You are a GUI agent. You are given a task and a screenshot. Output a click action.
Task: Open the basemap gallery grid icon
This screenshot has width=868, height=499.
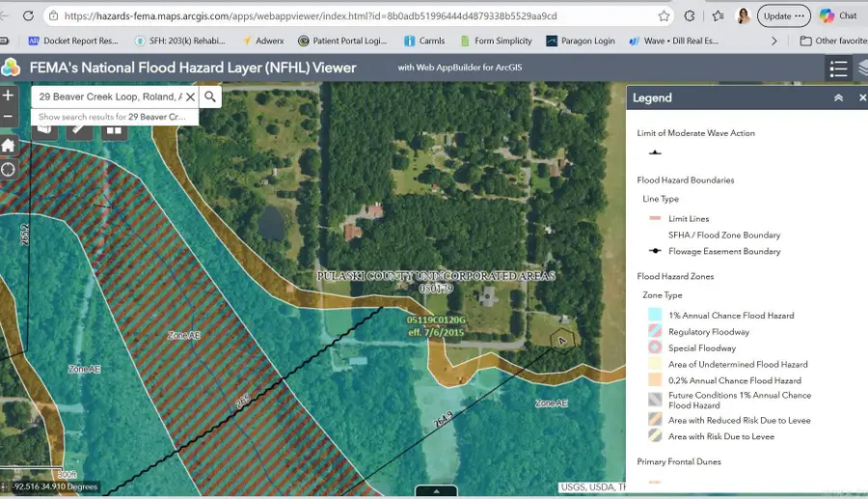click(x=114, y=130)
